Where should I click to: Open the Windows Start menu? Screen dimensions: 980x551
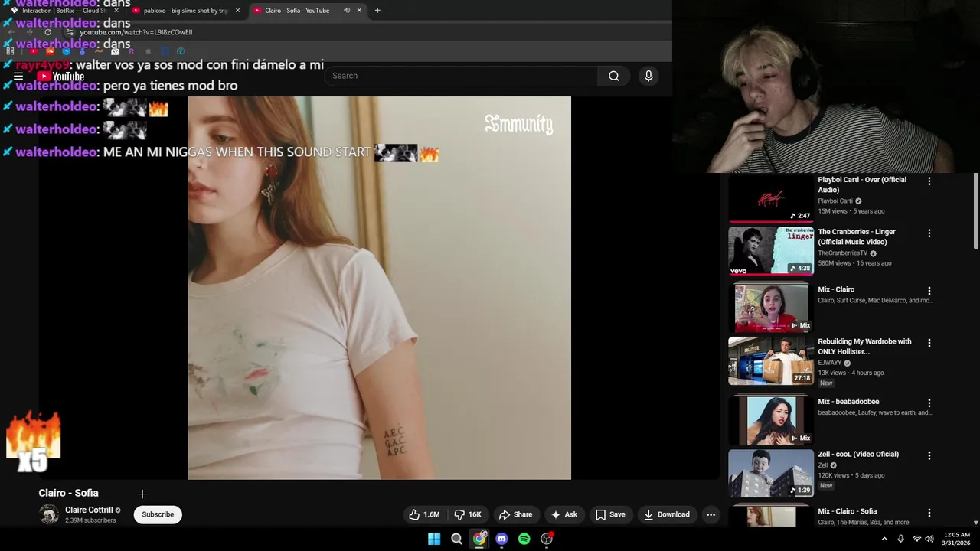pos(434,539)
